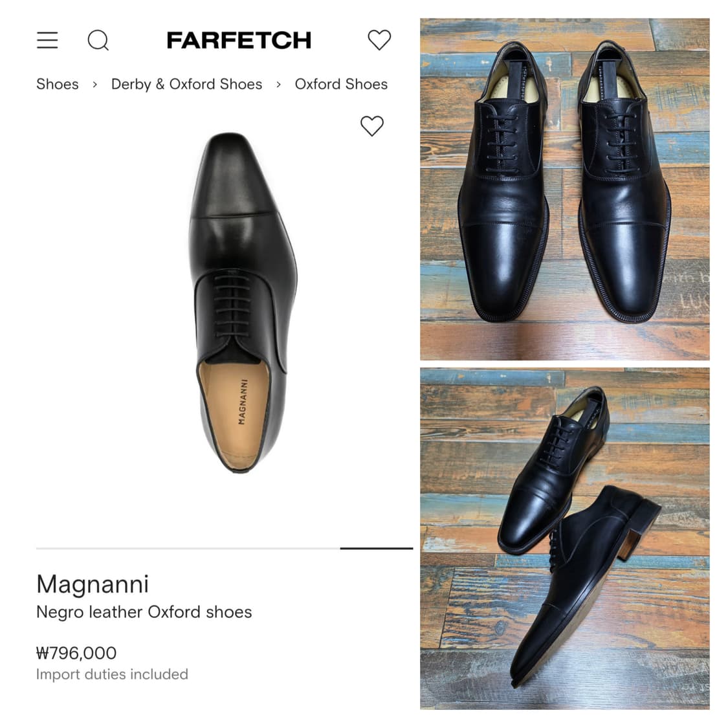Open the top photo of shoe pair
Viewport: 728px width, 728px height.
click(564, 189)
